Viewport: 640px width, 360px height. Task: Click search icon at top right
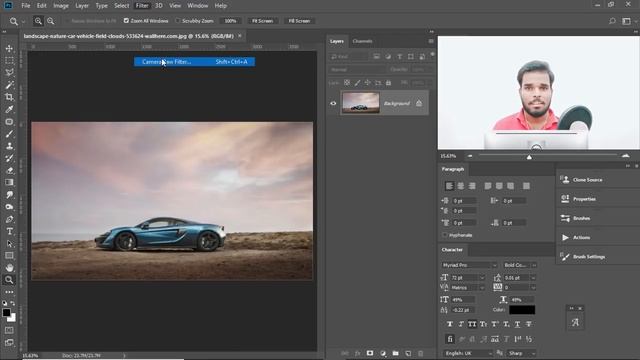point(612,21)
